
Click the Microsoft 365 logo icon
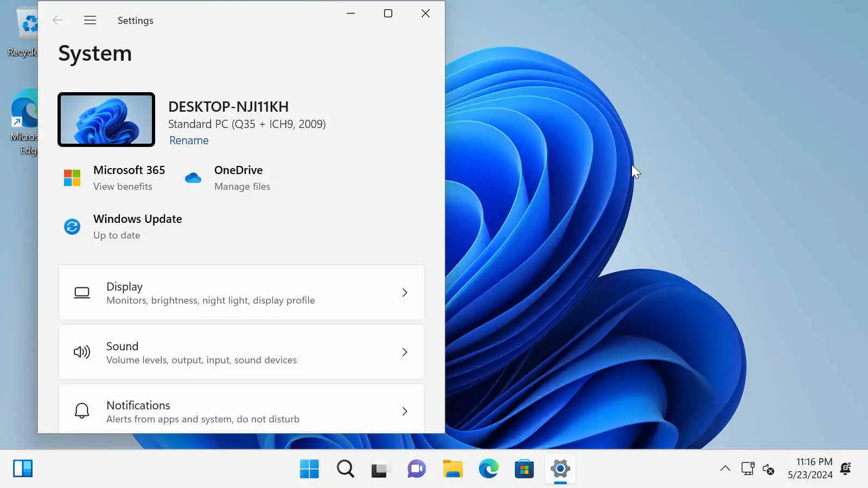point(72,178)
